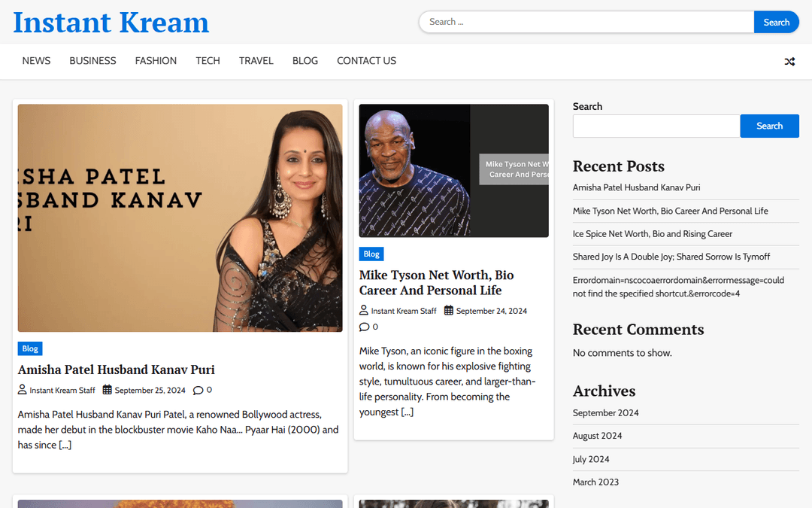
Task: Click calendar icon beside September 25, 2024
Action: click(x=108, y=389)
